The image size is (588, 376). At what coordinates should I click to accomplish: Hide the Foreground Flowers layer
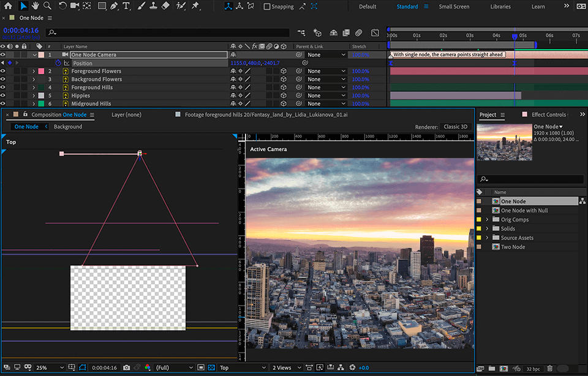(x=2, y=70)
